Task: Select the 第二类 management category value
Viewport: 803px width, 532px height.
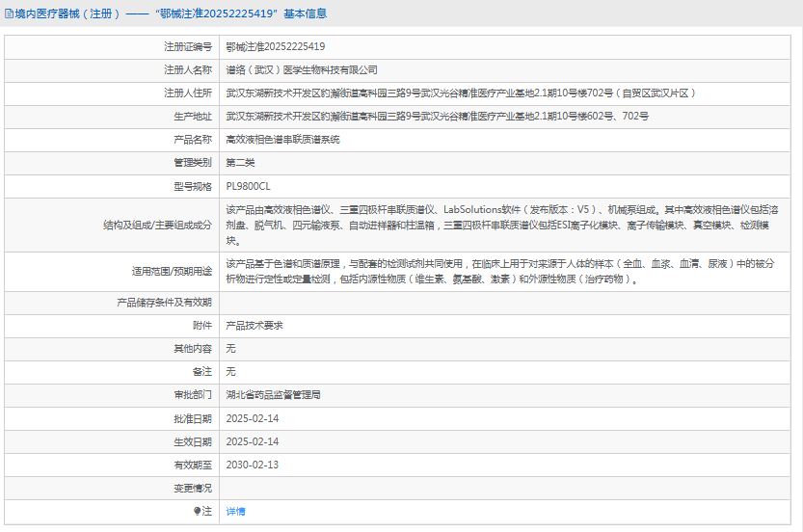Action: (240, 163)
